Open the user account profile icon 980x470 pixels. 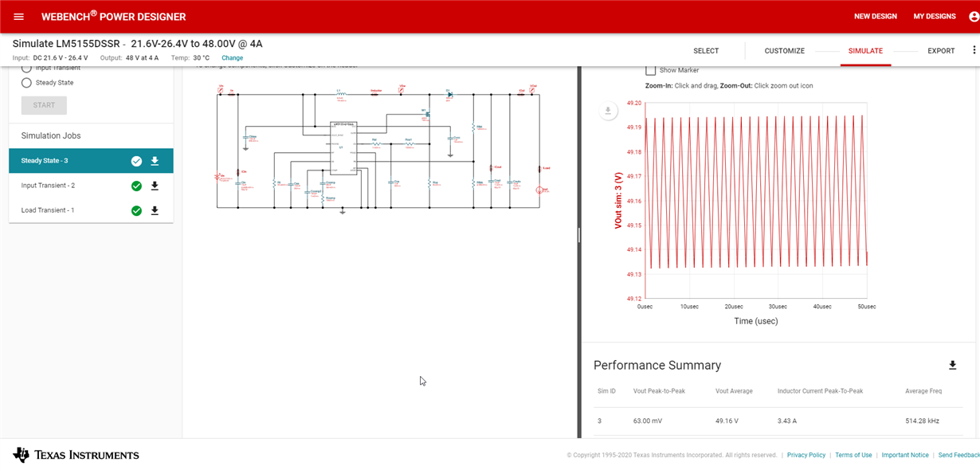click(973, 17)
